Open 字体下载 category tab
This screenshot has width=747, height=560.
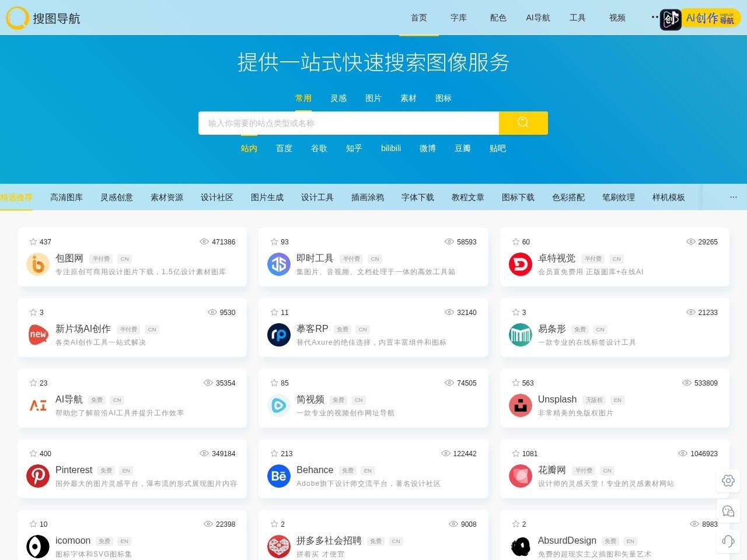point(418,197)
